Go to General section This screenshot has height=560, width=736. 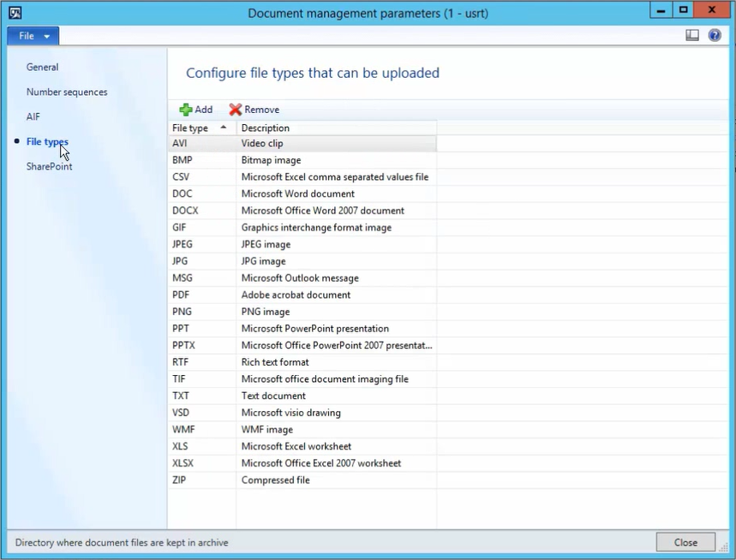click(42, 67)
